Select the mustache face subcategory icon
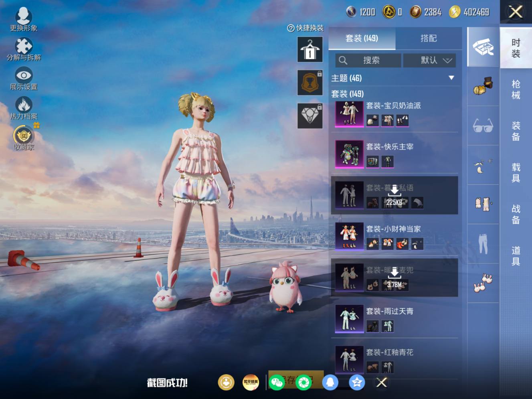 pyautogui.click(x=483, y=165)
